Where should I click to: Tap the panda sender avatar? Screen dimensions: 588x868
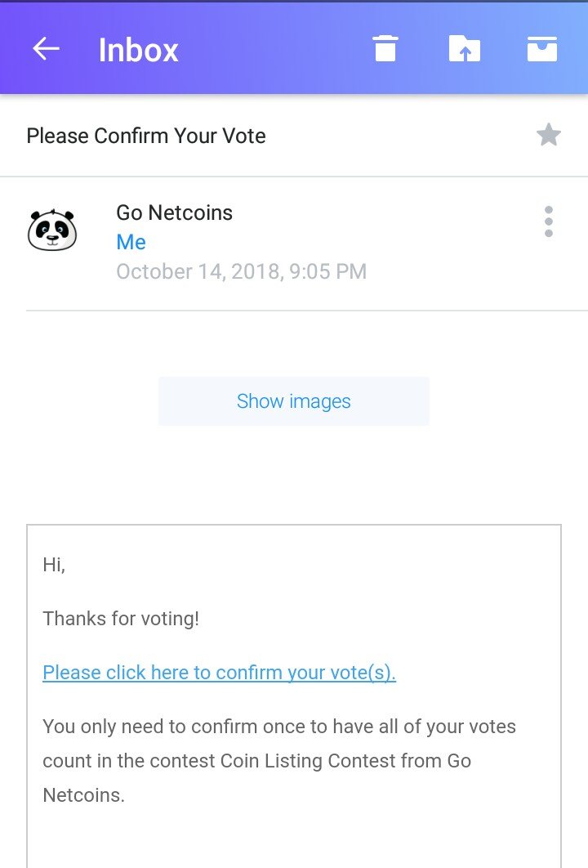52,230
